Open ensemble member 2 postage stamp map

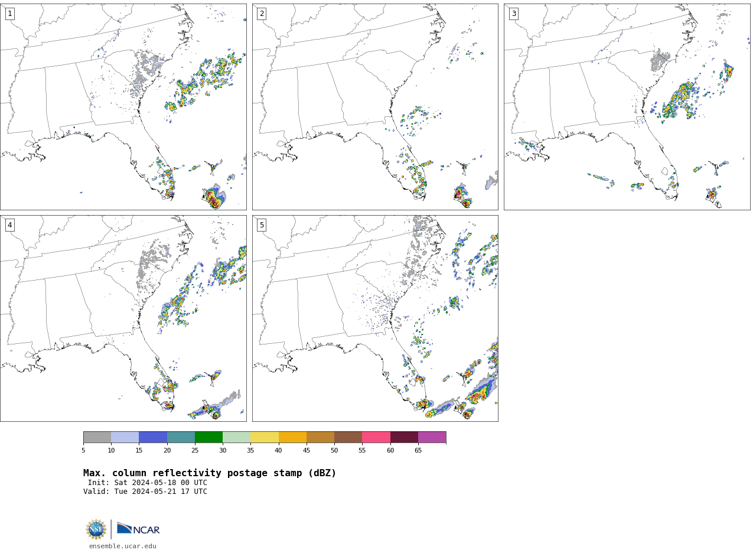click(375, 107)
